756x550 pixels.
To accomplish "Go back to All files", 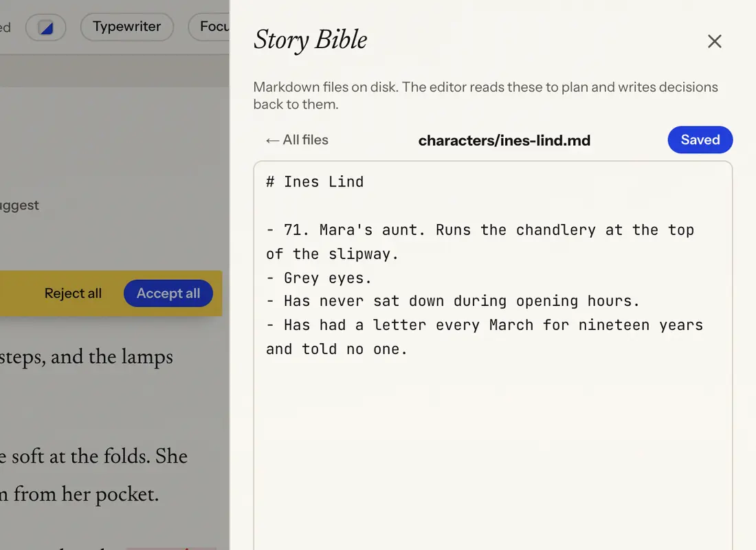I will coord(297,140).
